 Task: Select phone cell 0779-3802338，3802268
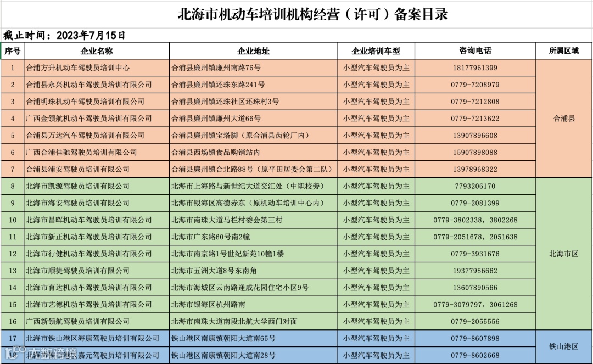475,220
